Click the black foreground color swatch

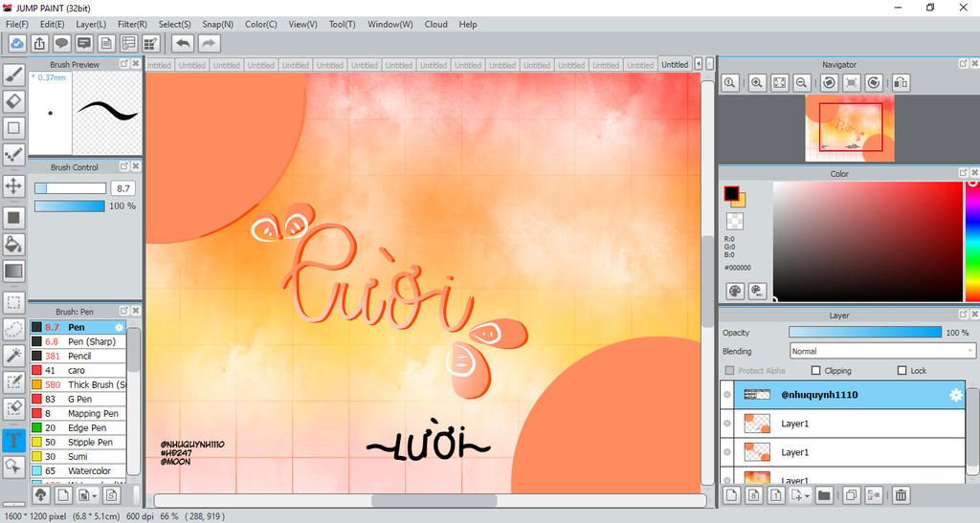click(x=731, y=193)
